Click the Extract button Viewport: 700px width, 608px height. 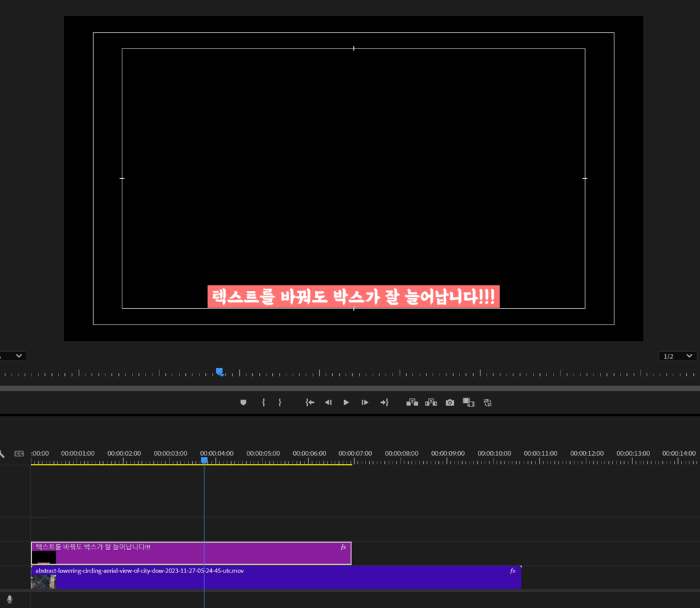(x=431, y=402)
